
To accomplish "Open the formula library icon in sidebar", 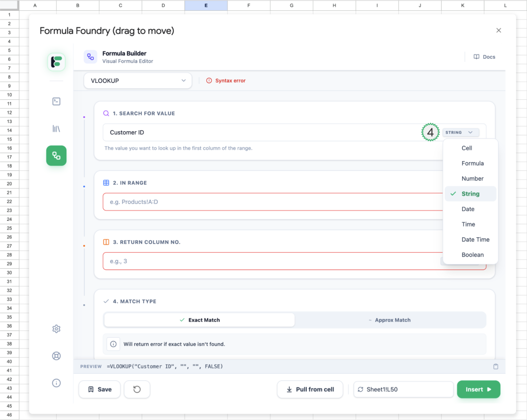I will point(57,129).
